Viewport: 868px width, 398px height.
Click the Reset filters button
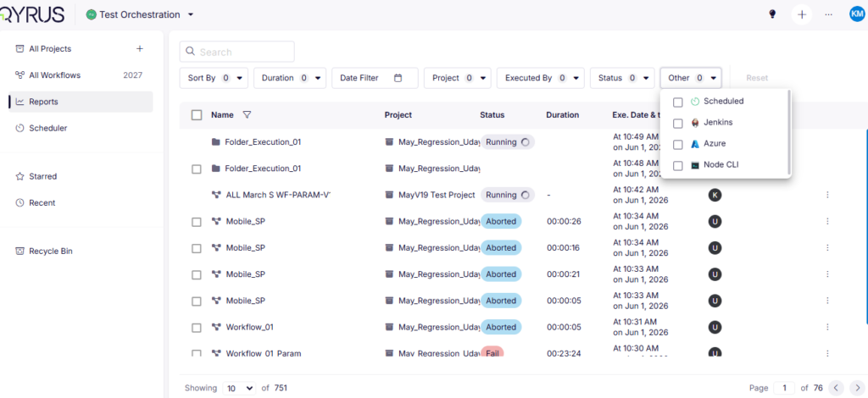(x=757, y=78)
